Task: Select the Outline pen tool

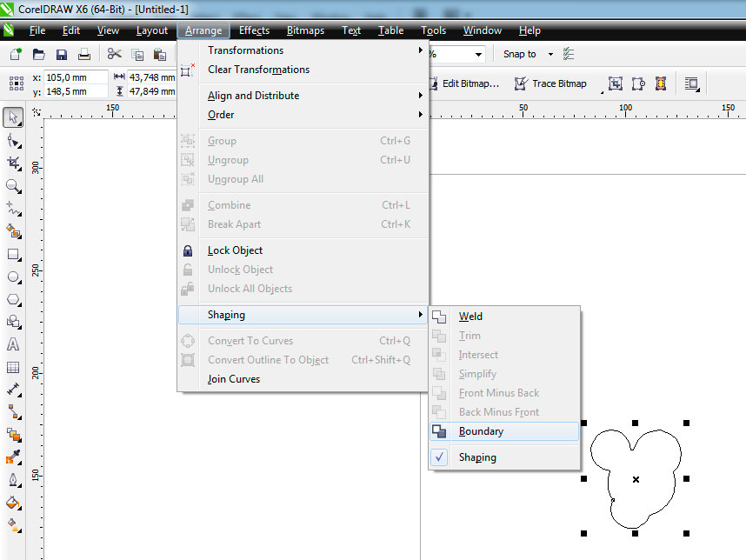Action: click(x=13, y=480)
